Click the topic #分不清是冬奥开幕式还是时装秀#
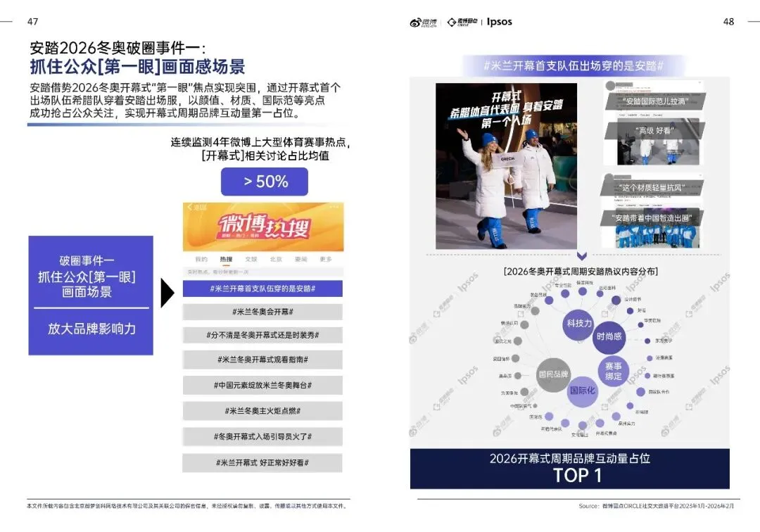The width and height of the screenshot is (760, 532). (x=262, y=335)
